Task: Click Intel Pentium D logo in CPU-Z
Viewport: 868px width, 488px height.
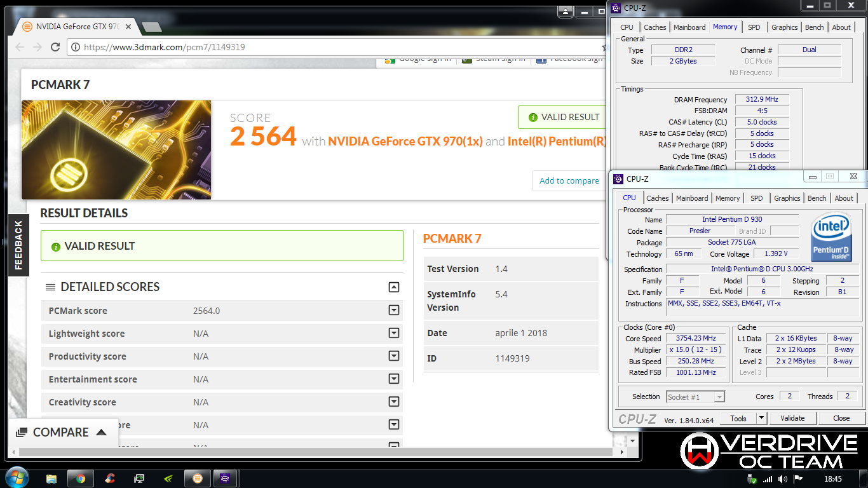Action: pyautogui.click(x=831, y=237)
